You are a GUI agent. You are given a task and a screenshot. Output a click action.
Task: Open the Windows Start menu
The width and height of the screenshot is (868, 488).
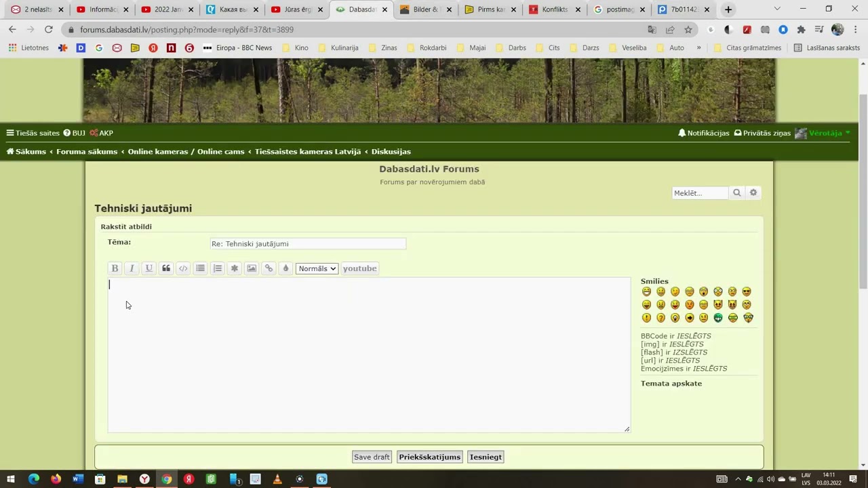point(11,479)
